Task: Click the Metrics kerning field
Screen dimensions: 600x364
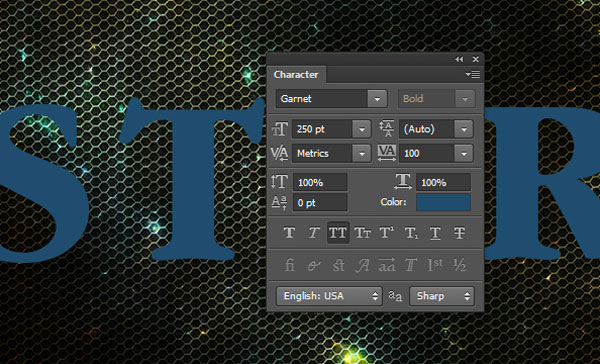Action: tap(323, 153)
